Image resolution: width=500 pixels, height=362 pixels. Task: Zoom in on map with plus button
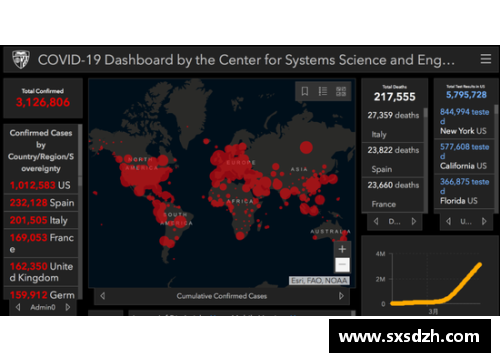tap(342, 249)
